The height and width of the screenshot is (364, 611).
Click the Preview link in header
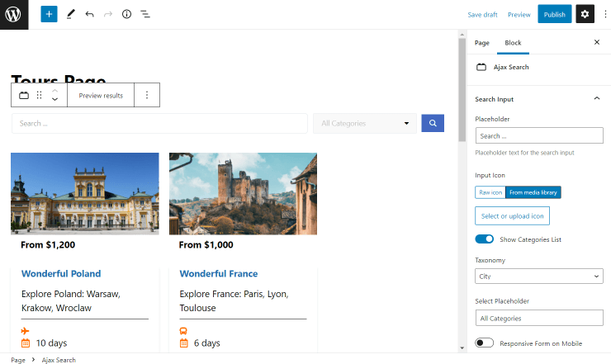pos(519,14)
